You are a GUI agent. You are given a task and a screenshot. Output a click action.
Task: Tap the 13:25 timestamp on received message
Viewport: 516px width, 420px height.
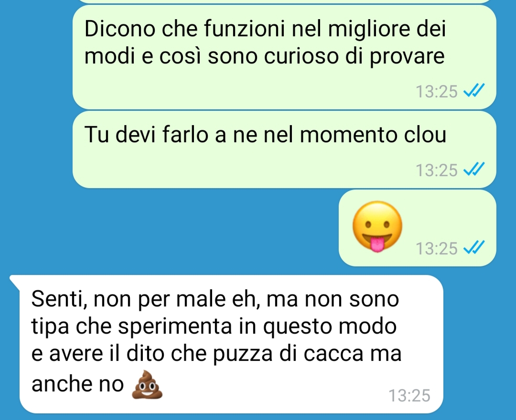(409, 395)
